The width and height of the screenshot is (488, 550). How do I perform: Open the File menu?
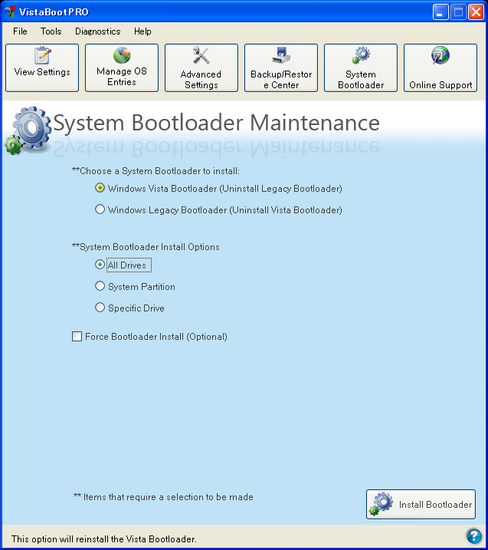pos(20,31)
